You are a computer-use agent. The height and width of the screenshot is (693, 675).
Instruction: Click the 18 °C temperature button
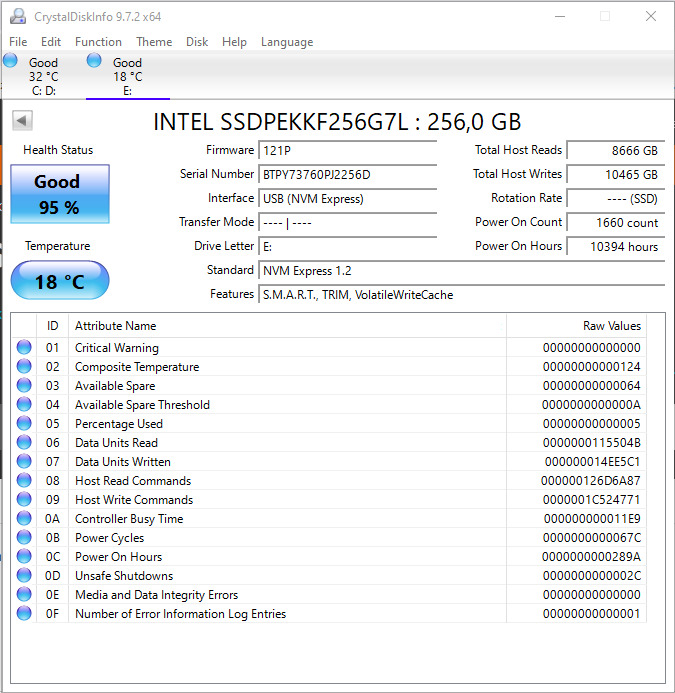point(60,281)
